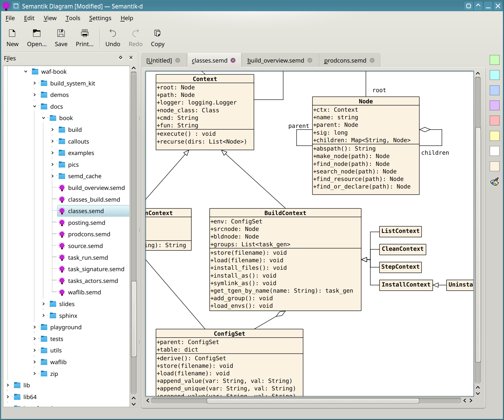Click the Node class title
Viewport: 504px width, 420px height.
366,101
